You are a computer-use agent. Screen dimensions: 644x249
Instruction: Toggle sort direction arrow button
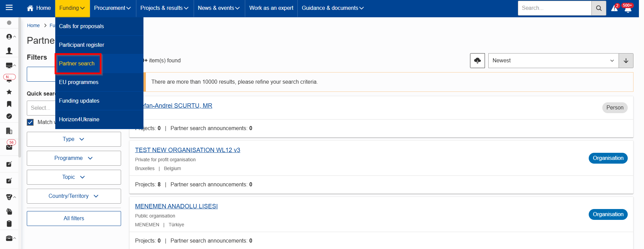click(x=626, y=61)
